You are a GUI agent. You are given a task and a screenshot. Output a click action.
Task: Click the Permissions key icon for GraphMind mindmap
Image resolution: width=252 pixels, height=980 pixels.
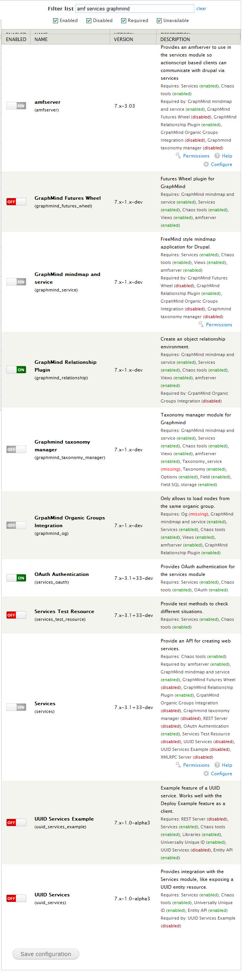coord(201,324)
